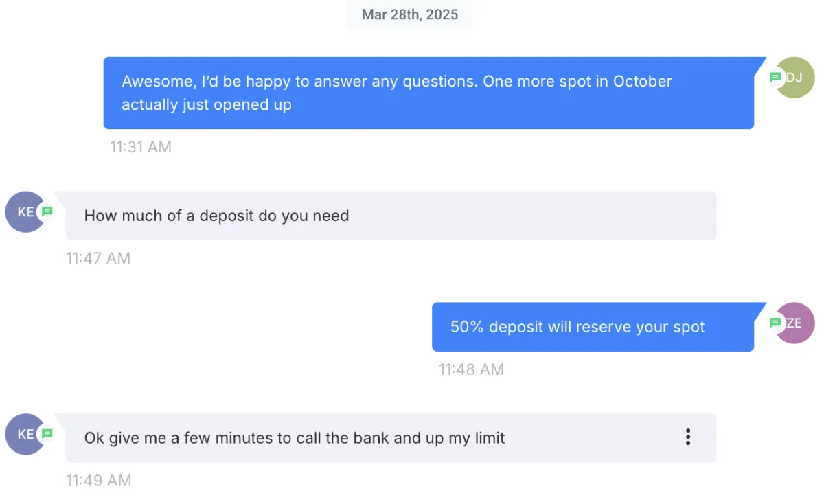Click KE avatar beside the deposit question
The width and height of the screenshot is (824, 504).
(23, 212)
